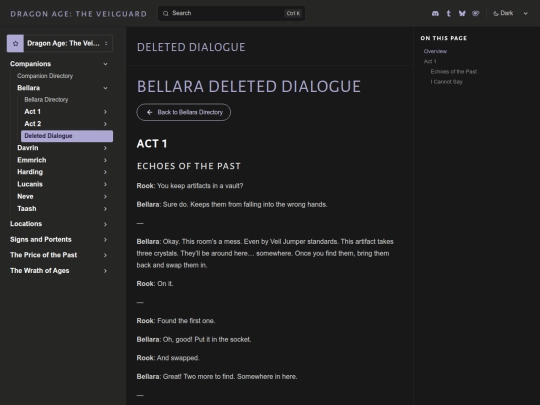The width and height of the screenshot is (540, 405).
Task: Expand The Wrath of Ages section
Action: click(105, 271)
